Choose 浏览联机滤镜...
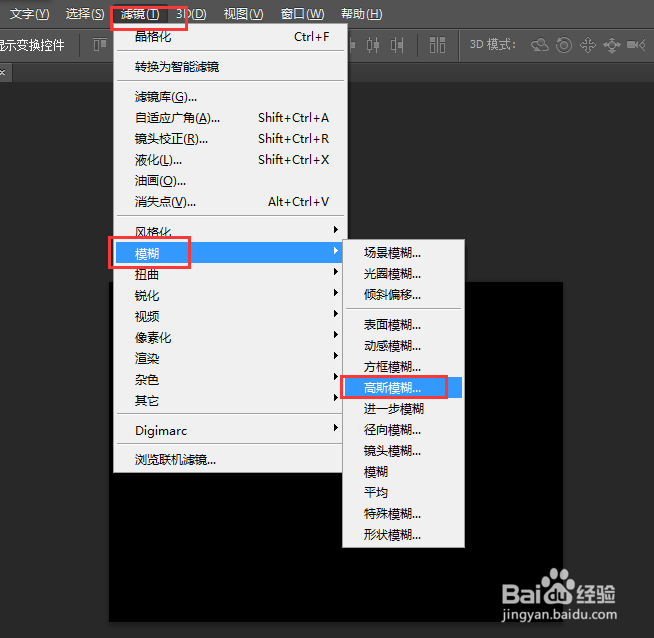Screen dimensions: 654x638 (x=229, y=460)
